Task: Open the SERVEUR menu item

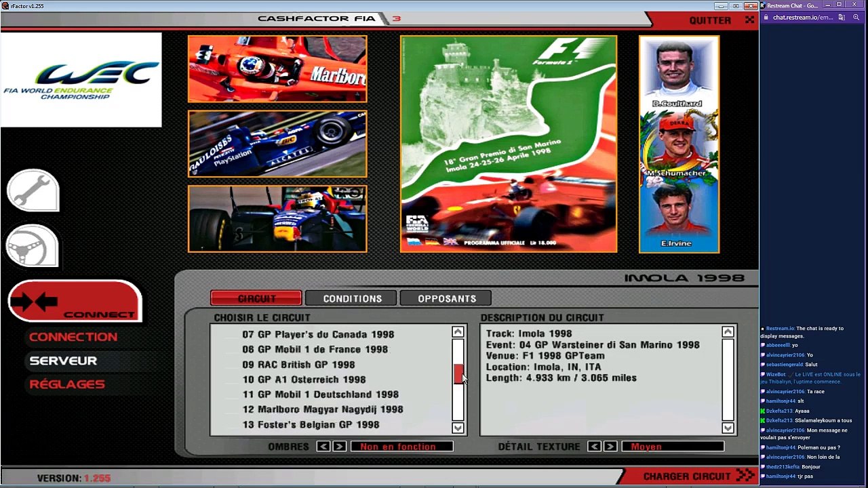Action: (x=63, y=361)
